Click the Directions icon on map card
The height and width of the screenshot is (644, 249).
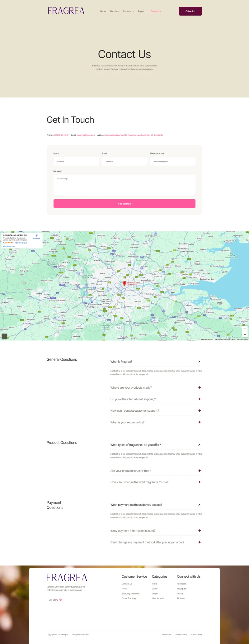36,237
